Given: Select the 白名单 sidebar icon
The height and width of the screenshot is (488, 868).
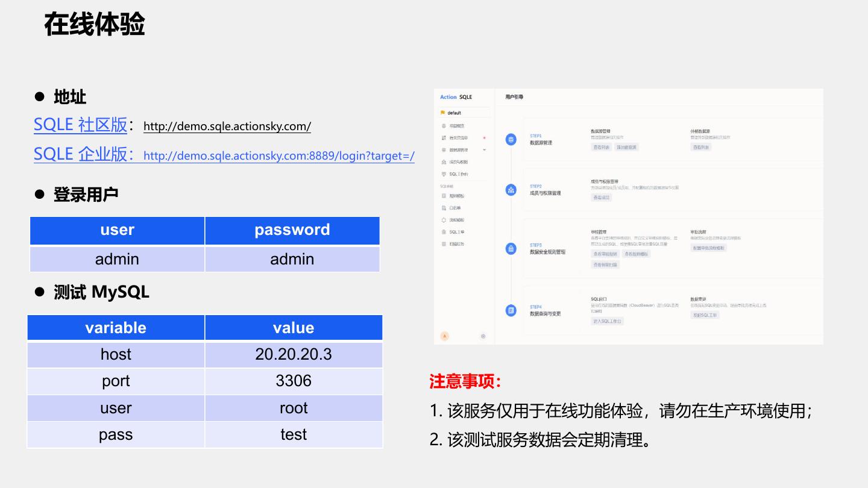Looking at the screenshot, I should pos(444,208).
